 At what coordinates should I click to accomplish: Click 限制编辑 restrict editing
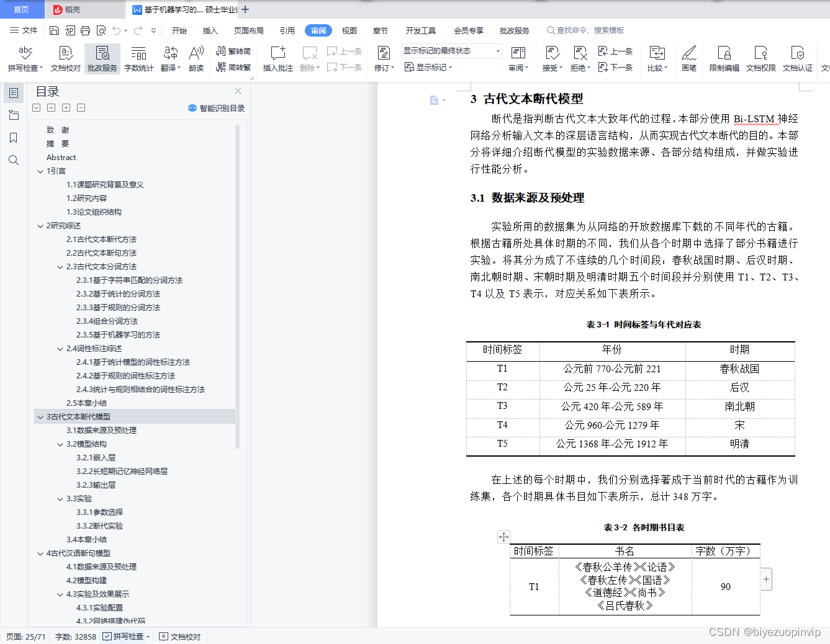[724, 59]
